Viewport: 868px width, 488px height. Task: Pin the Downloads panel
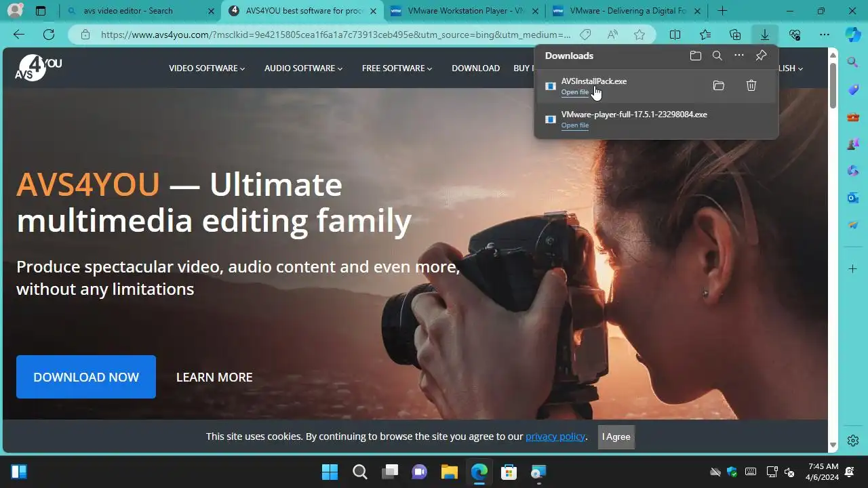[x=761, y=56]
